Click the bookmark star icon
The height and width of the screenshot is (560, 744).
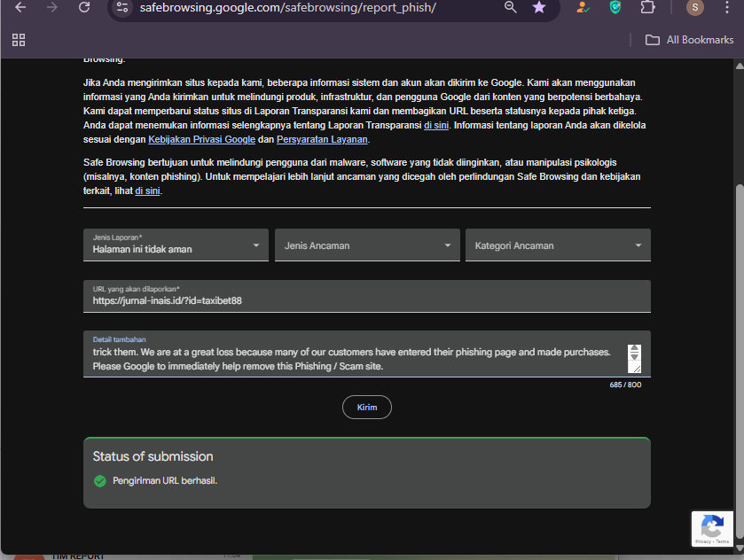coord(539,7)
